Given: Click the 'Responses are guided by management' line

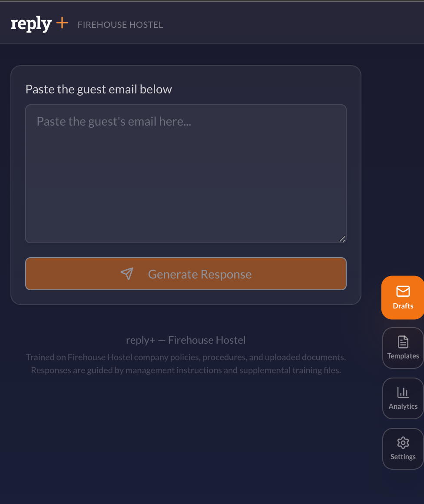Looking at the screenshot, I should pos(185,371).
